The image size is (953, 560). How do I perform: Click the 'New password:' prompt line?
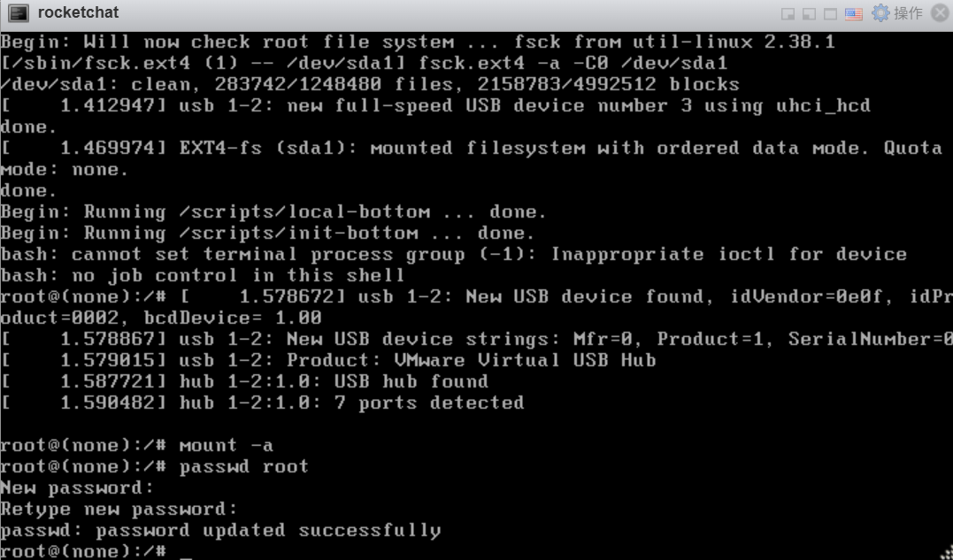[77, 487]
